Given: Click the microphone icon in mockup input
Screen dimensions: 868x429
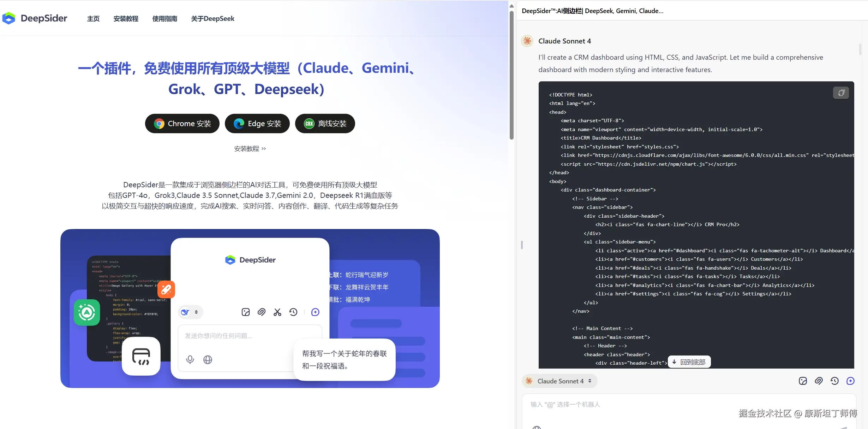Looking at the screenshot, I should [190, 360].
